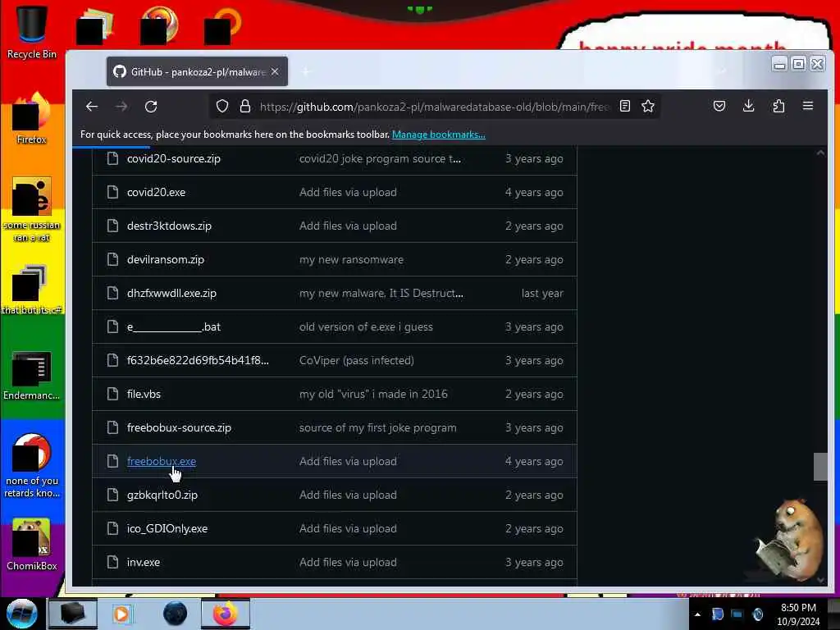The height and width of the screenshot is (630, 840).
Task: Open inv.exe file entry
Action: pos(143,563)
